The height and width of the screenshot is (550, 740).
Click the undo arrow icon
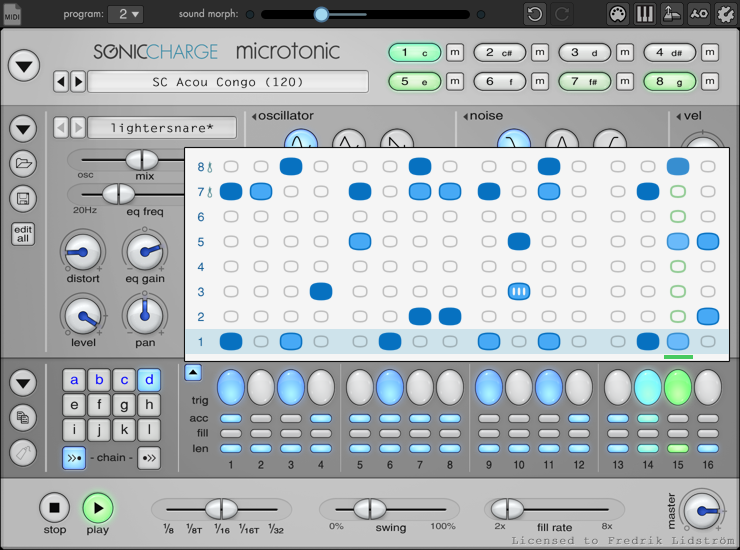[535, 14]
